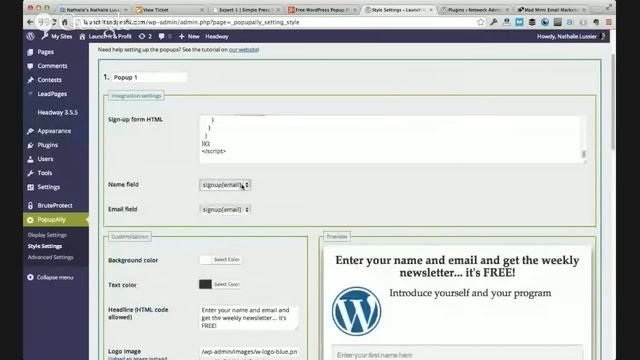Click the Appearance brush icon
Image resolution: width=640 pixels, height=360 pixels.
pyautogui.click(x=30, y=131)
